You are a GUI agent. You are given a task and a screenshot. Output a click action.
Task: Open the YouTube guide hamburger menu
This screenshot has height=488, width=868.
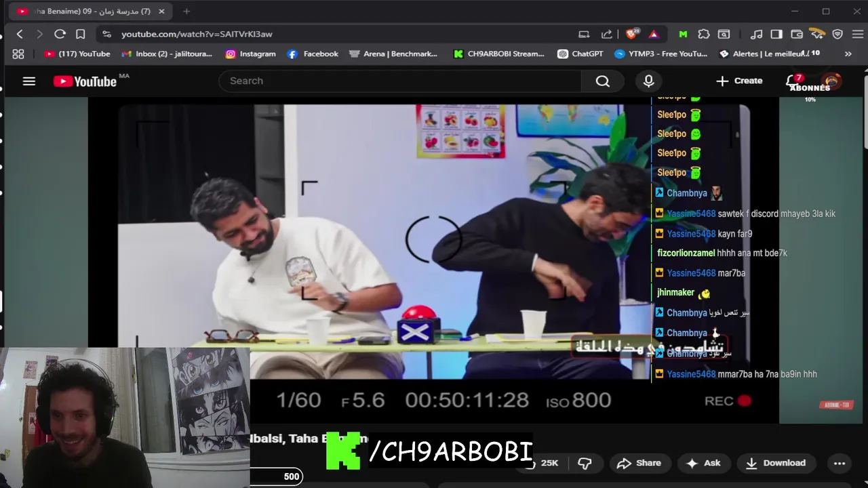coord(28,81)
